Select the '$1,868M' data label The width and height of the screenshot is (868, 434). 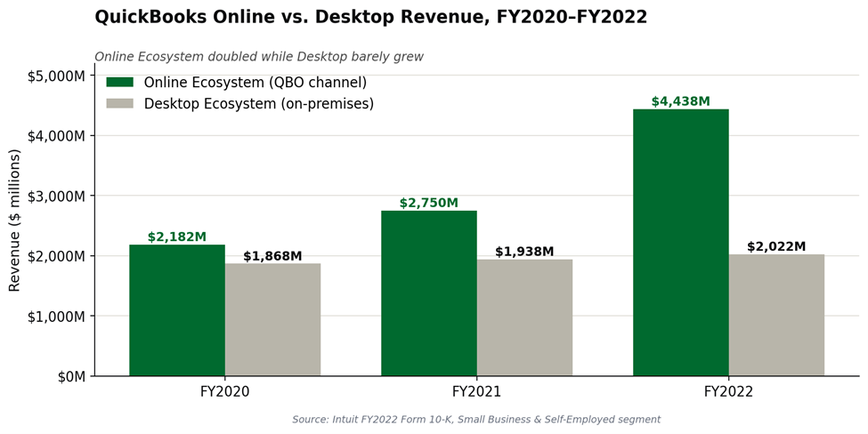coord(272,256)
